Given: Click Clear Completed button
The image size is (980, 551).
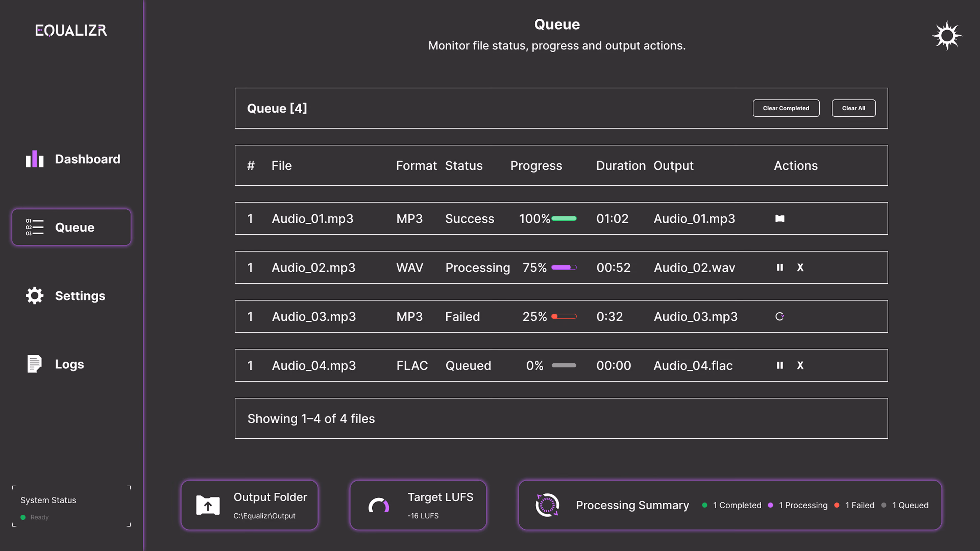Looking at the screenshot, I should click(786, 108).
